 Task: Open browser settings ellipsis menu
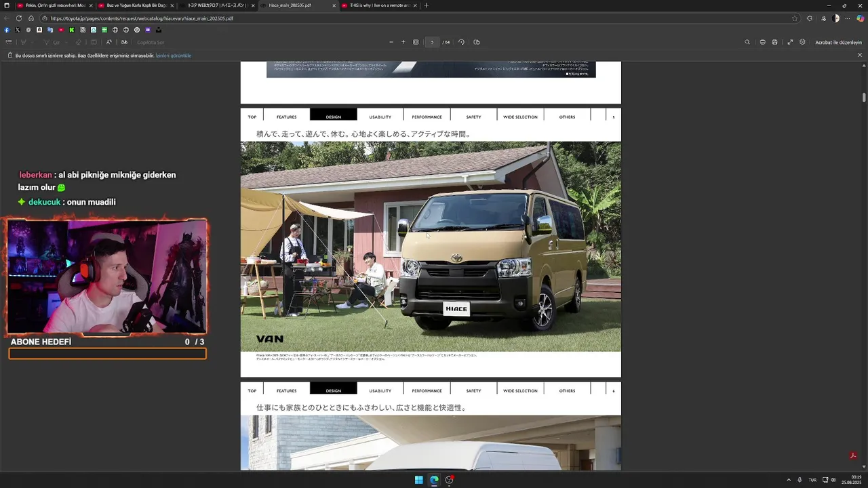[x=848, y=18]
